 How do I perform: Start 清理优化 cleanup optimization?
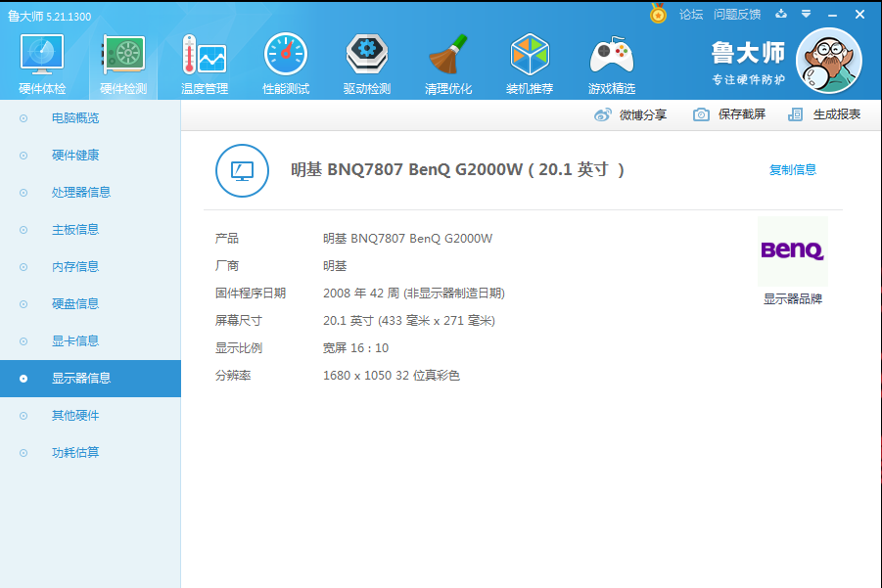(448, 62)
